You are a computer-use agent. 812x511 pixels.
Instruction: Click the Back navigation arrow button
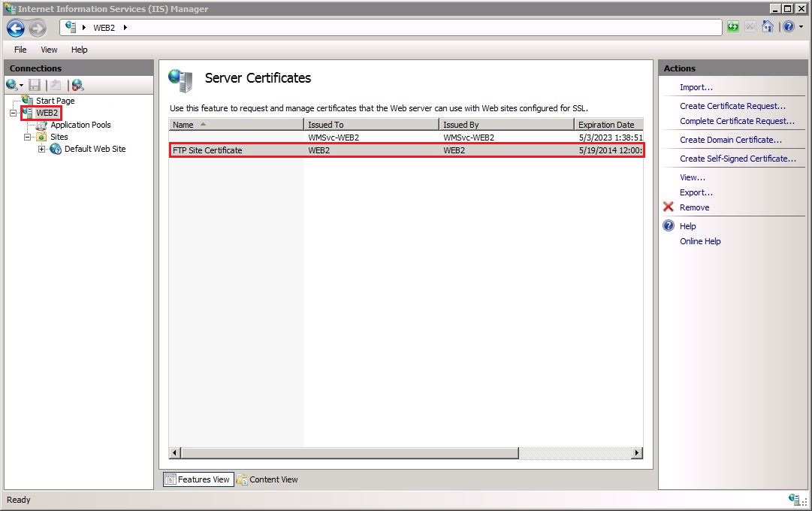16,28
